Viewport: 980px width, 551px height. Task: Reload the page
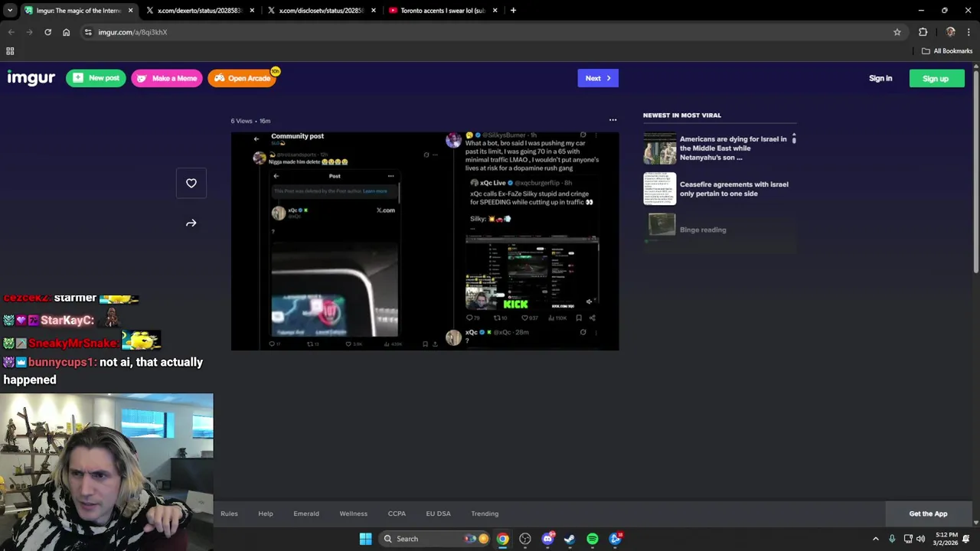point(47,32)
